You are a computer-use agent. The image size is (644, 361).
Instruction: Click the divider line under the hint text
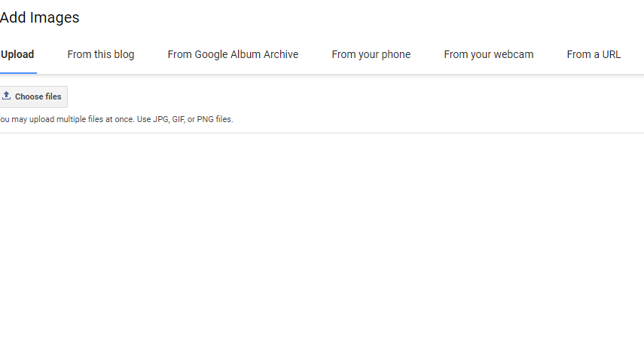[322, 133]
